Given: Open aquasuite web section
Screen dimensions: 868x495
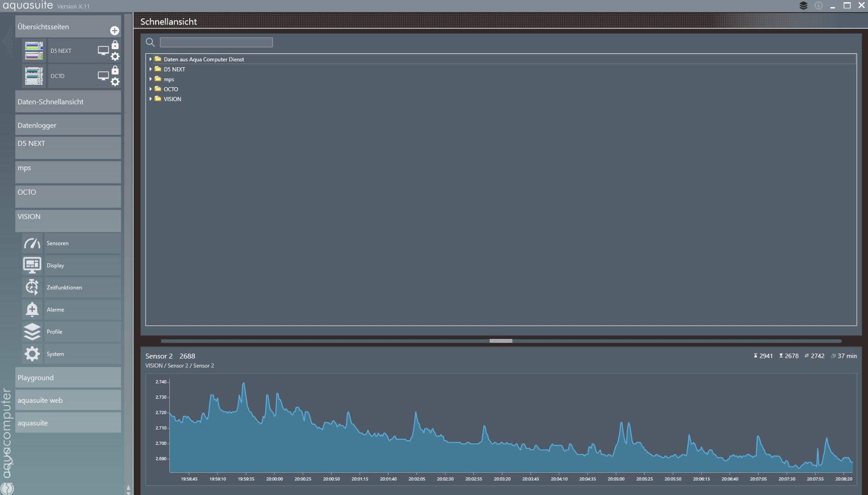Looking at the screenshot, I should point(68,400).
